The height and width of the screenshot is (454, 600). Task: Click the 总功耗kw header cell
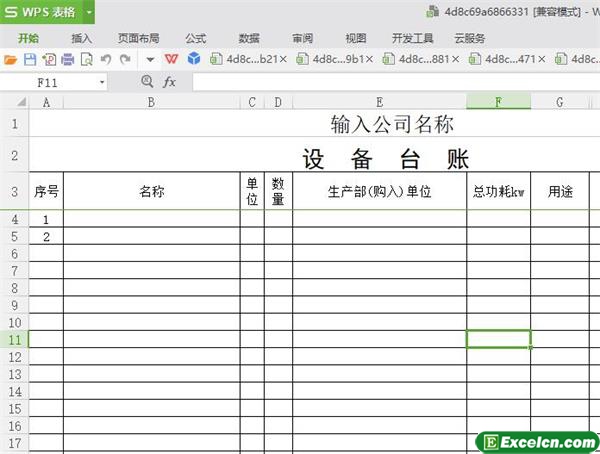[x=498, y=191]
